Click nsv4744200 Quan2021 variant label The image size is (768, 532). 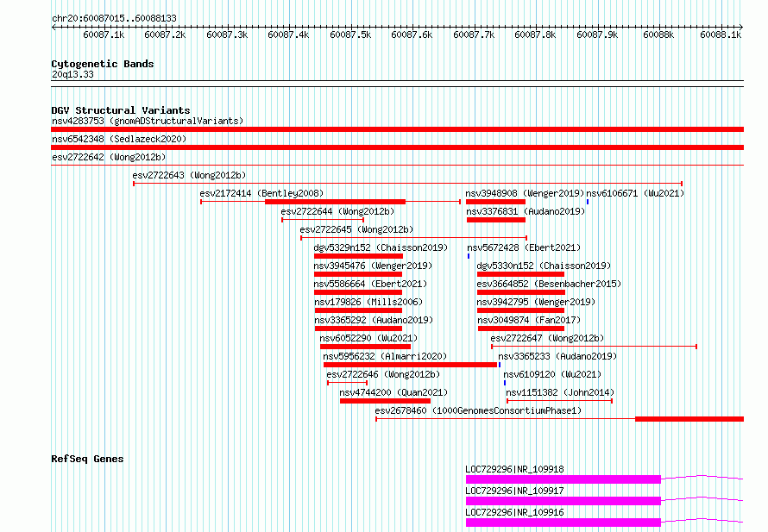point(393,392)
